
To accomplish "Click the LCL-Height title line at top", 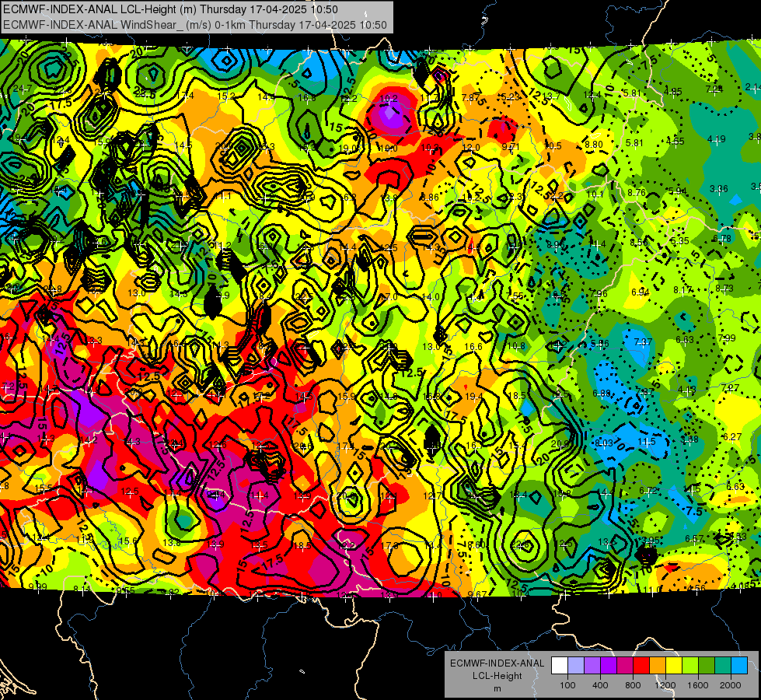I will [170, 9].
